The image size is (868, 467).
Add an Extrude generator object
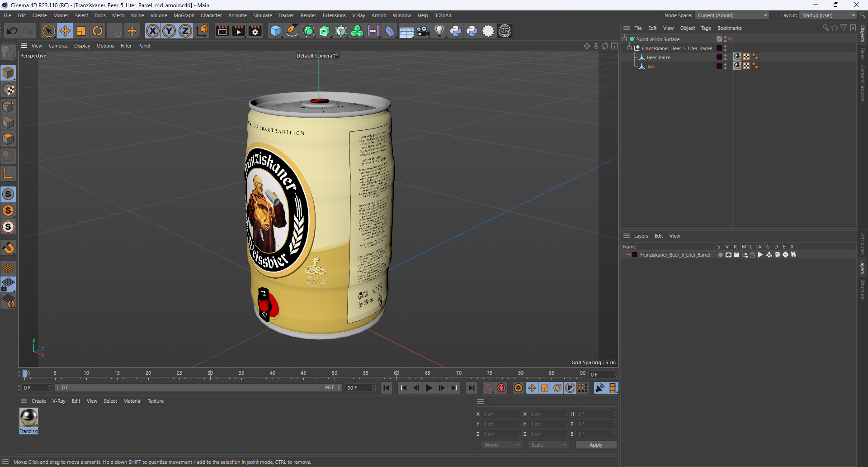(325, 31)
